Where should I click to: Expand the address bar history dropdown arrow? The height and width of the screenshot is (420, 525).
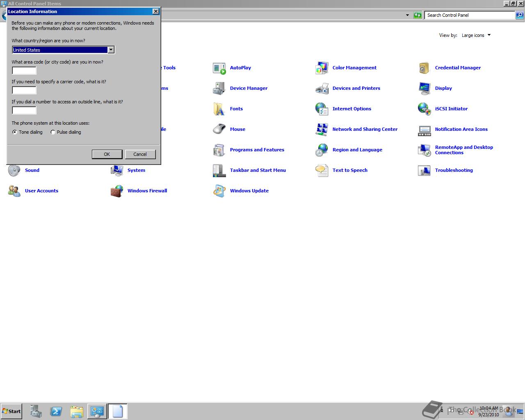coord(407,15)
